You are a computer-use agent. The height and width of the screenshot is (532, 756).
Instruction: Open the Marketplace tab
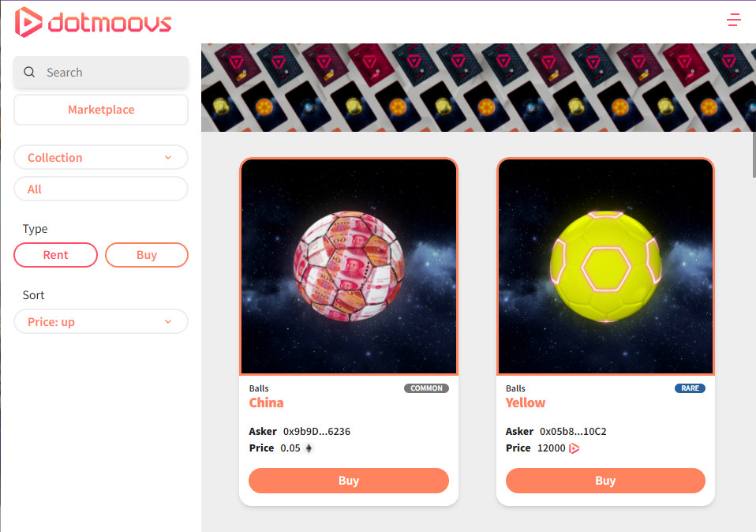tap(101, 110)
